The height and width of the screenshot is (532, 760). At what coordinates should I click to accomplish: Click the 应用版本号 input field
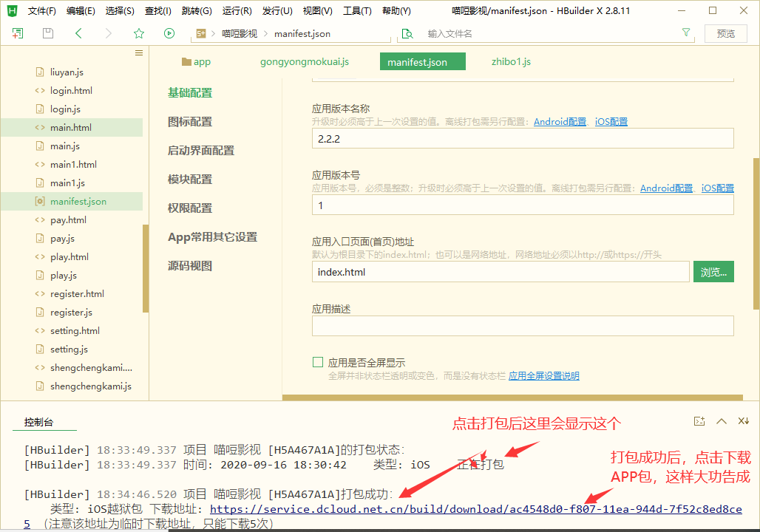tap(523, 205)
